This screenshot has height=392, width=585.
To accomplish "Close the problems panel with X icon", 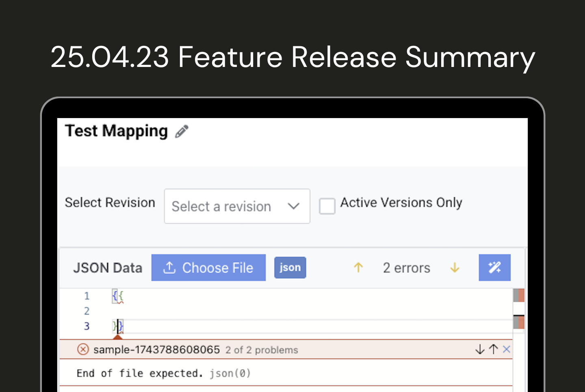I will coord(506,349).
